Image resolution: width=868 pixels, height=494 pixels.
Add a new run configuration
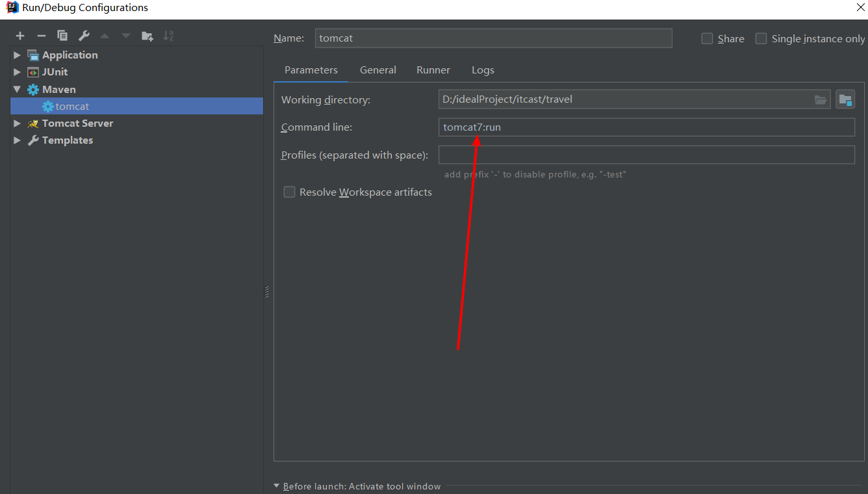tap(19, 36)
